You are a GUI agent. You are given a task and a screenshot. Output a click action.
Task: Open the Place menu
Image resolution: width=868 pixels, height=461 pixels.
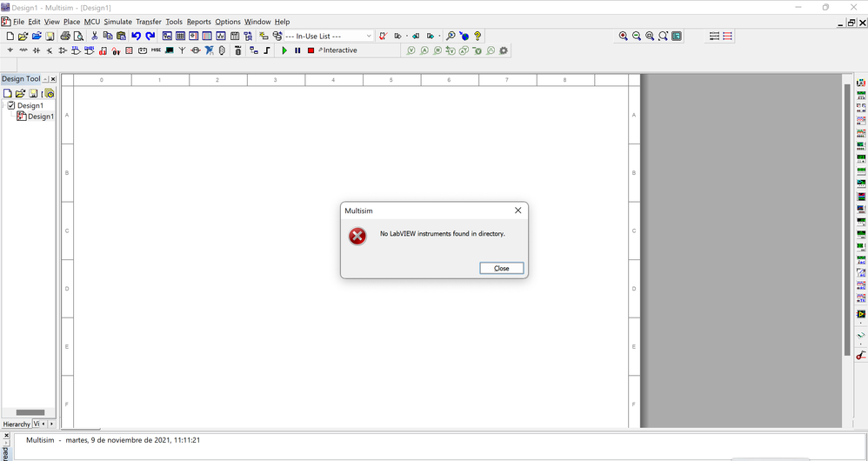tap(71, 22)
